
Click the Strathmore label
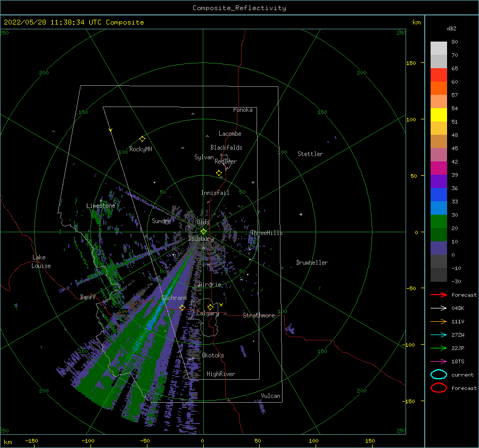(259, 315)
